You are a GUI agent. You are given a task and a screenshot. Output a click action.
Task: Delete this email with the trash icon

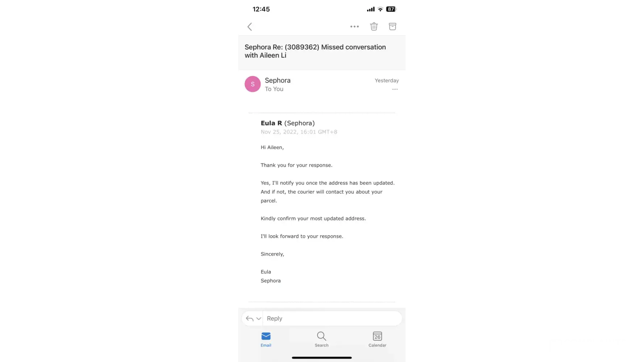374,26
